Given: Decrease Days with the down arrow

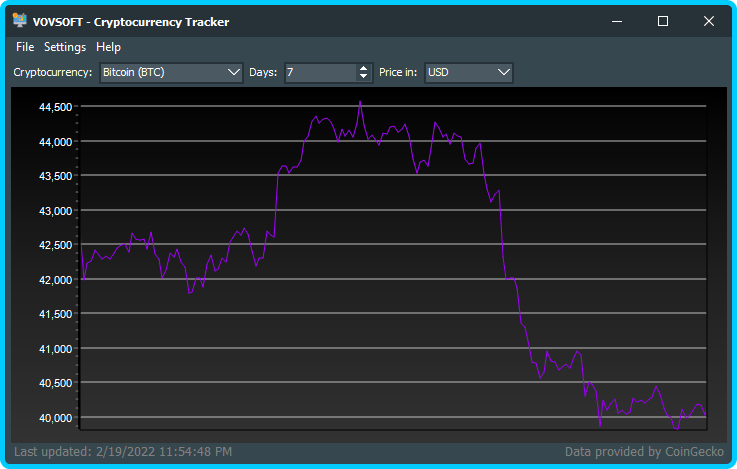Looking at the screenshot, I should pyautogui.click(x=363, y=77).
